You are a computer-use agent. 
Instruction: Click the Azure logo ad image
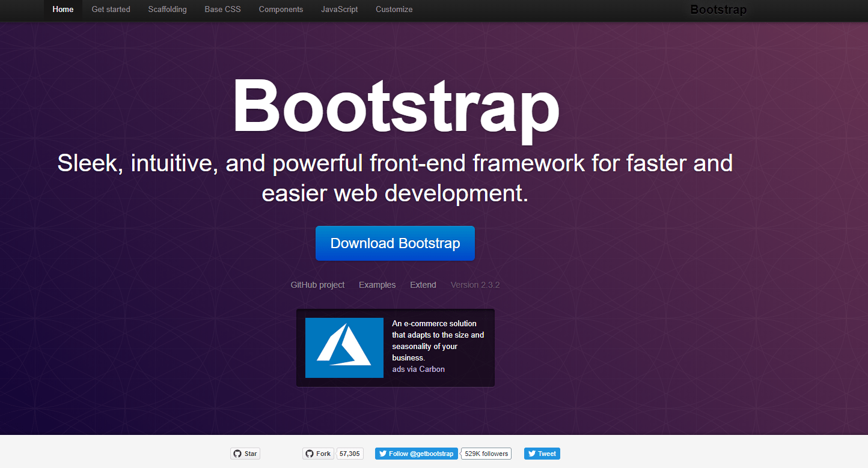coord(344,348)
